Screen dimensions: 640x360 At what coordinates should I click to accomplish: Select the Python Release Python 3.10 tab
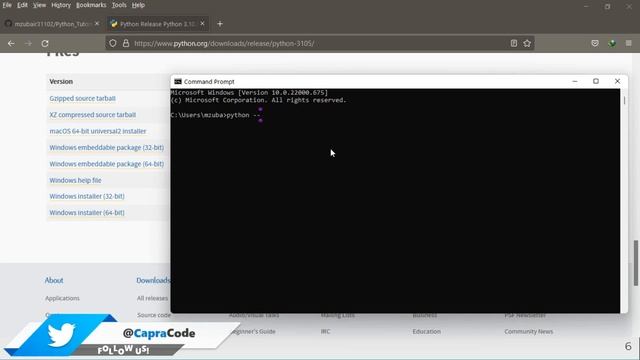point(157,24)
